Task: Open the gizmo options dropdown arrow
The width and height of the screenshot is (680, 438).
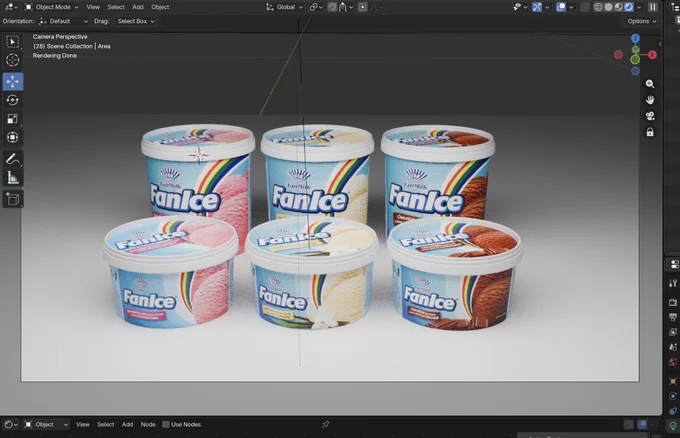Action: click(x=547, y=7)
